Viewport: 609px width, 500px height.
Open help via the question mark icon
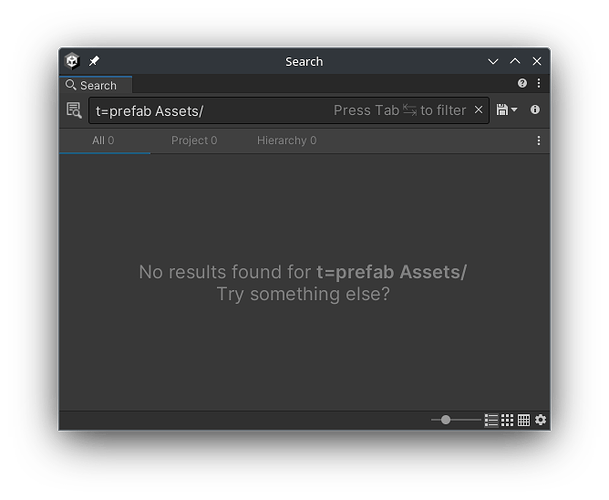(x=522, y=84)
